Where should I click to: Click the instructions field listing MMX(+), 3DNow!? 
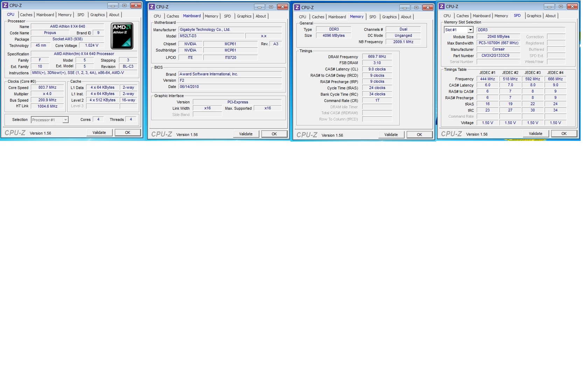pos(84,73)
